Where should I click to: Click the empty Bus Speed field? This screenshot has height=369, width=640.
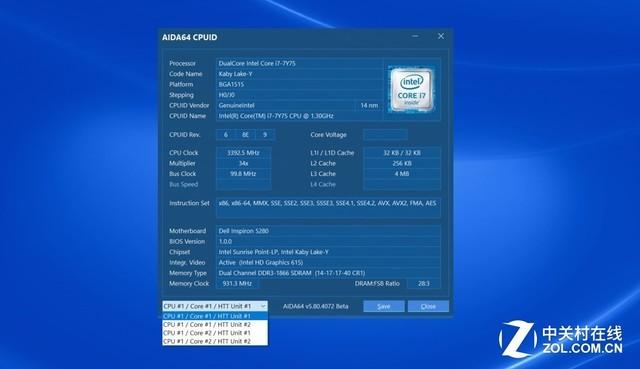(x=243, y=184)
